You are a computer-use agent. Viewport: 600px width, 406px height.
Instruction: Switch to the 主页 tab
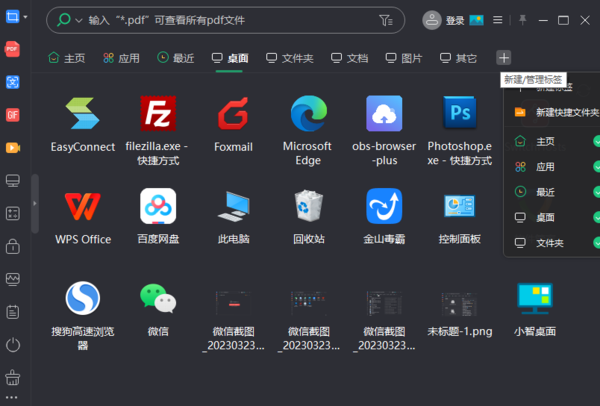(67, 58)
